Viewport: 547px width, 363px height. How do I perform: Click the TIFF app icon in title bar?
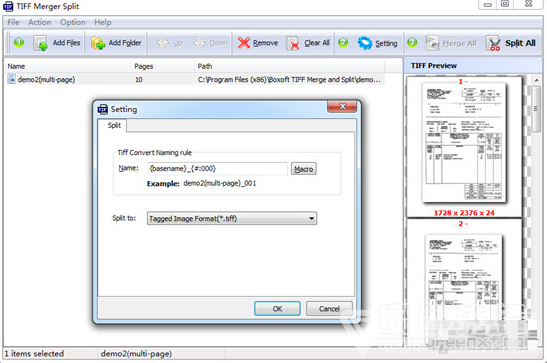pyautogui.click(x=8, y=6)
